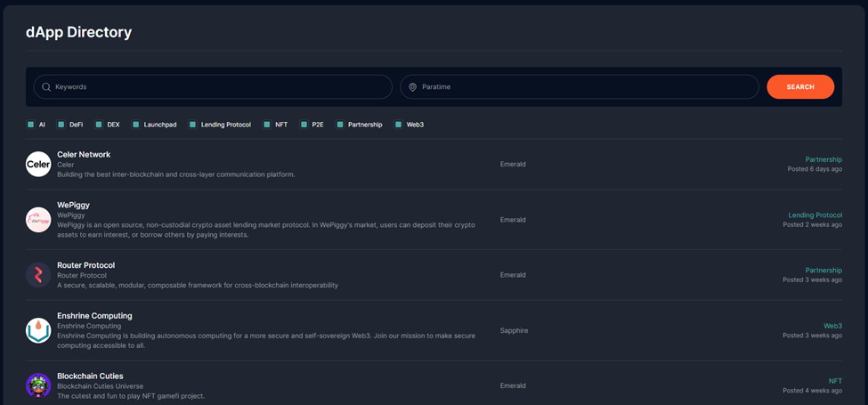Click Emerald paratime in WePiggy row

pyautogui.click(x=513, y=220)
